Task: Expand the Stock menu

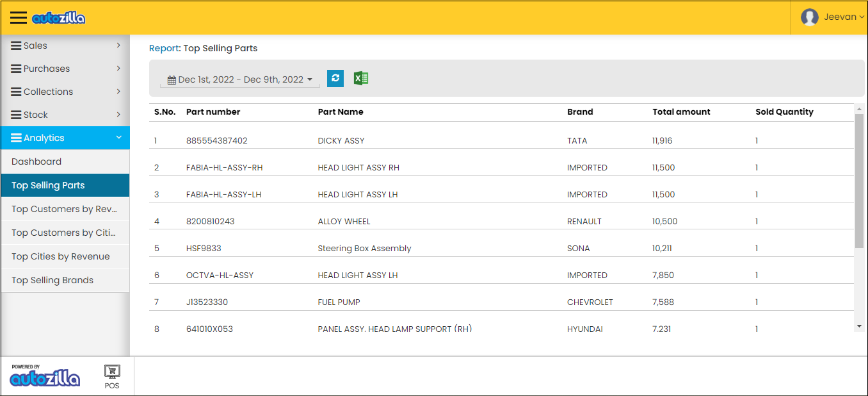Action: (65, 115)
